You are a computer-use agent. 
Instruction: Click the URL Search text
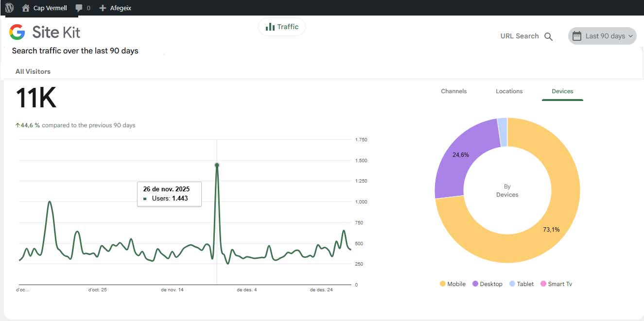519,36
